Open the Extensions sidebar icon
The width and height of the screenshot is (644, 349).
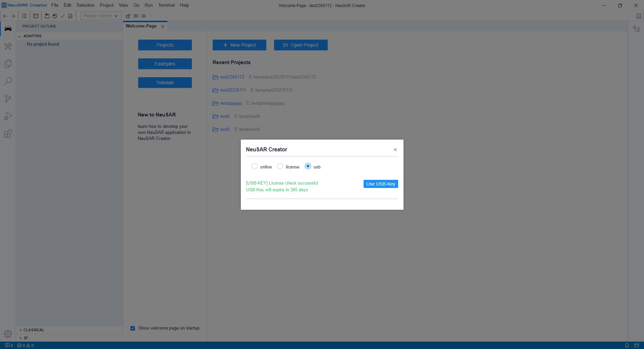pyautogui.click(x=8, y=134)
